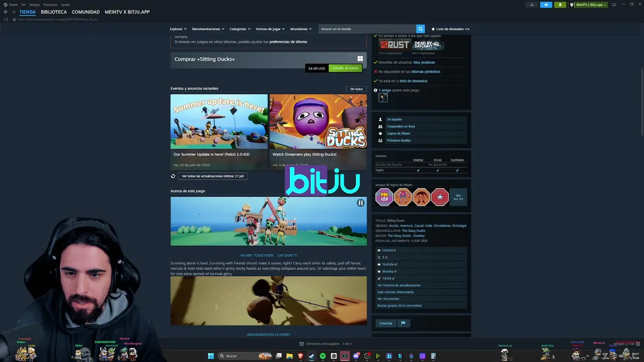Viewport: 644px width, 362px height.
Task: Go forward with the Steam forward arrow
Action: tap(14, 12)
